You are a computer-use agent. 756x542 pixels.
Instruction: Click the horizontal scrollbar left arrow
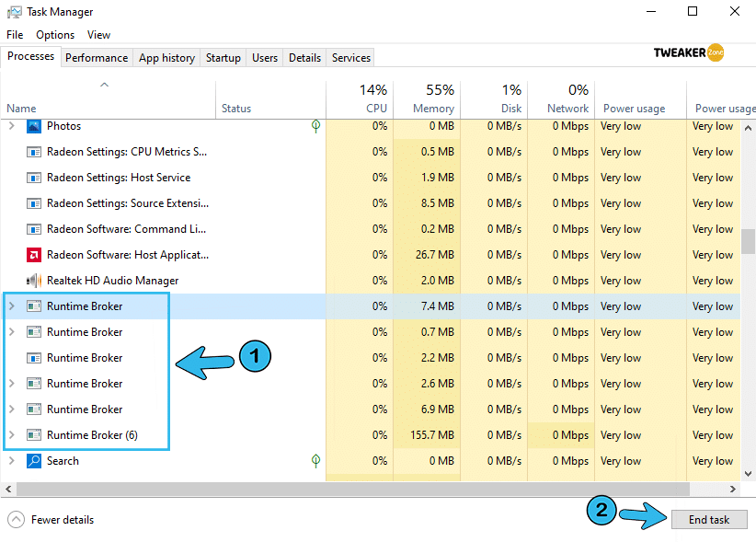[8, 489]
